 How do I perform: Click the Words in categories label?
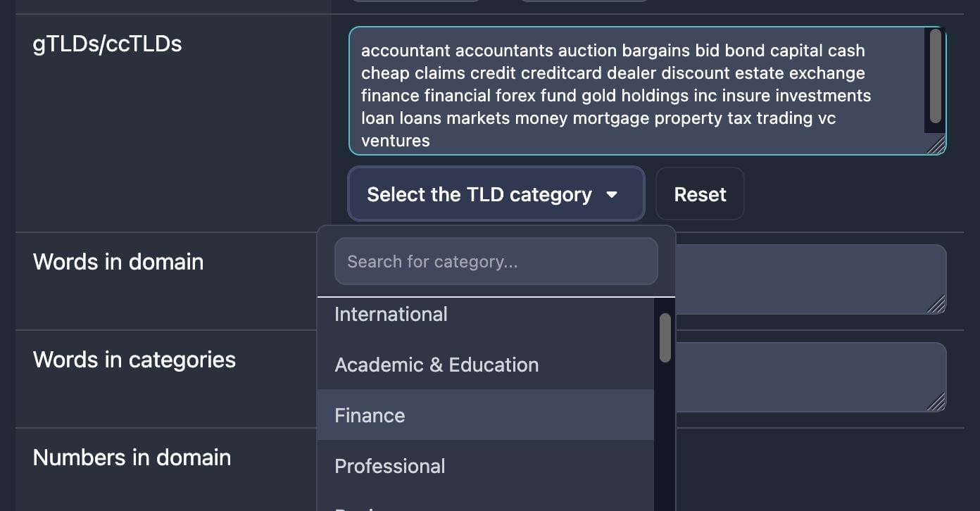coord(134,360)
